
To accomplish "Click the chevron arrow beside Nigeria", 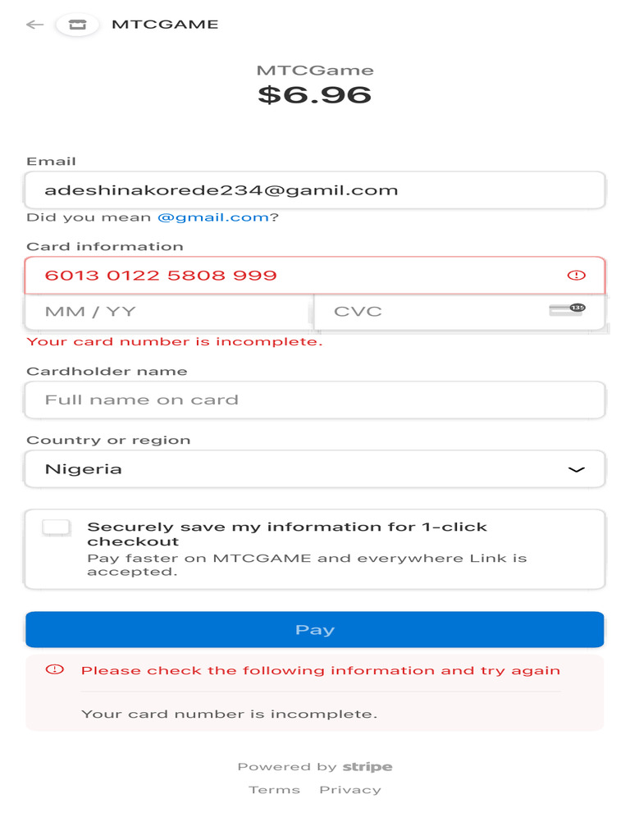I will 577,470.
